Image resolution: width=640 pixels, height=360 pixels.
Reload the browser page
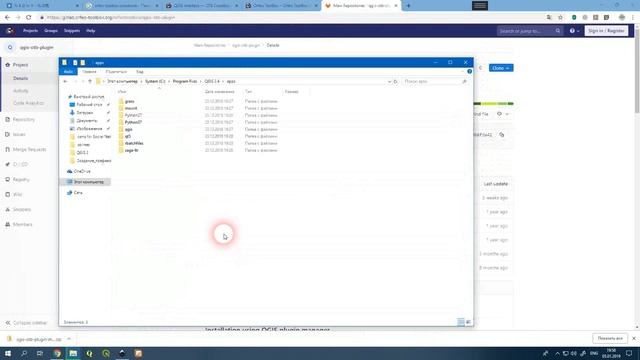click(29, 18)
